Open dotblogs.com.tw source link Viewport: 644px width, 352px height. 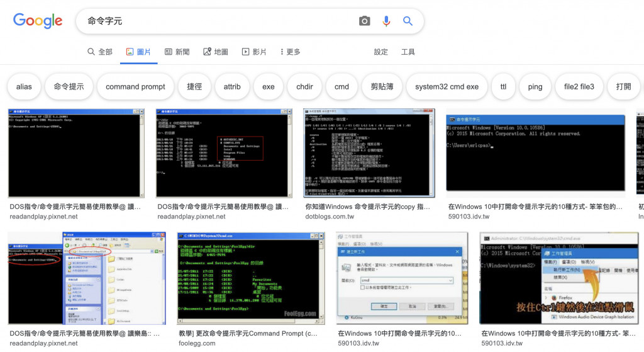(330, 217)
